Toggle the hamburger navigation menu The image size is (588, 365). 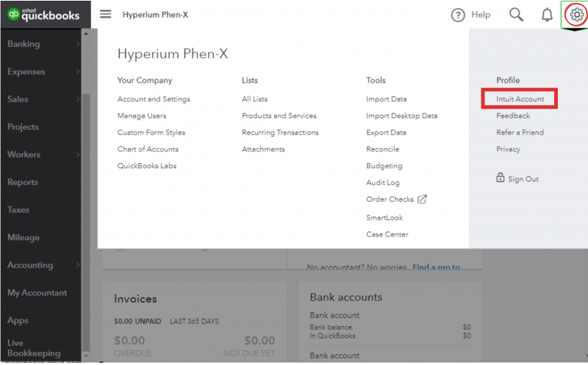click(x=105, y=14)
